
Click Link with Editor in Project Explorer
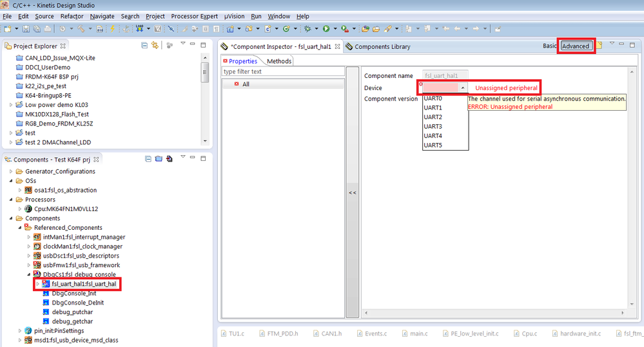pos(155,45)
